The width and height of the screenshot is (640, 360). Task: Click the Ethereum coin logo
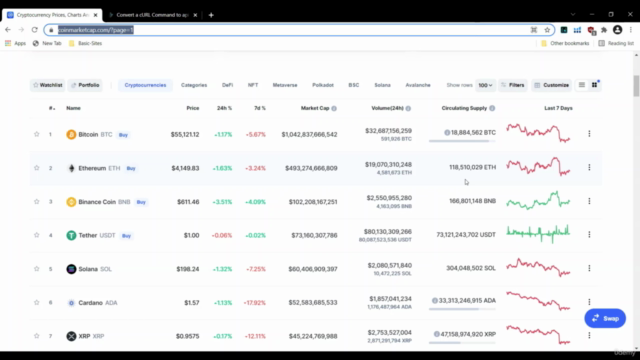pyautogui.click(x=71, y=168)
